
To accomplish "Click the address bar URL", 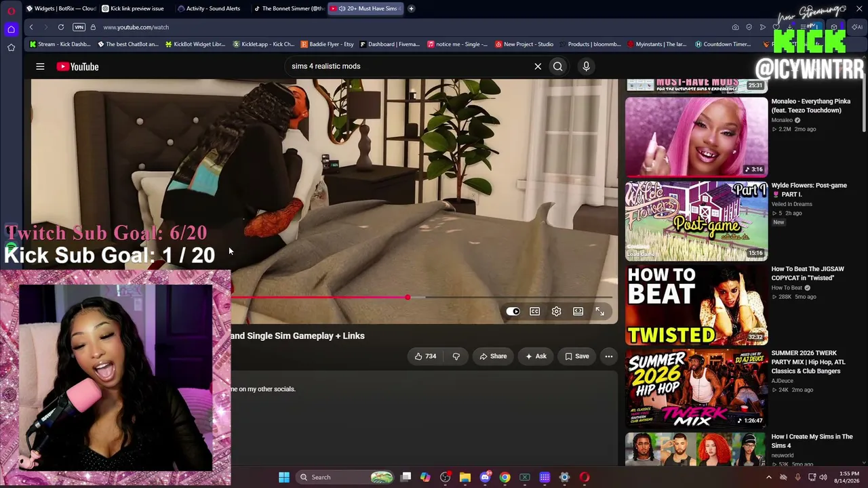I will (x=136, y=27).
